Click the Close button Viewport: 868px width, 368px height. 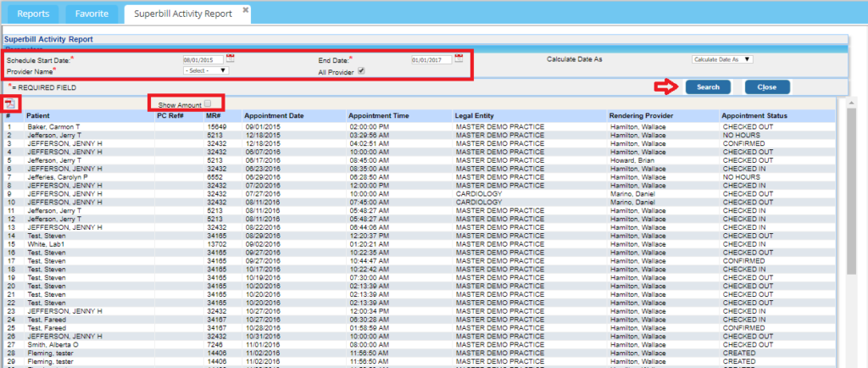[766, 86]
